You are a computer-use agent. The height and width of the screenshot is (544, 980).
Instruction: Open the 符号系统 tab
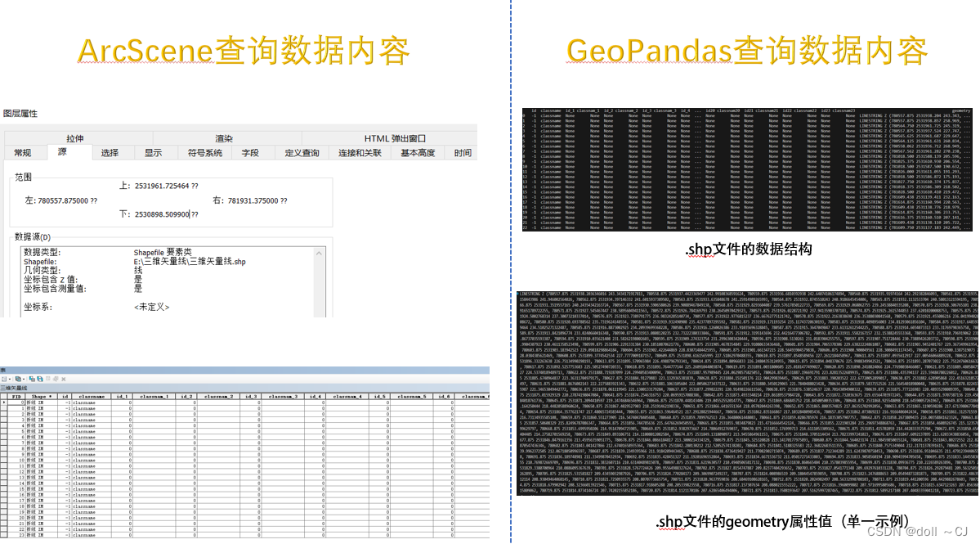point(205,153)
